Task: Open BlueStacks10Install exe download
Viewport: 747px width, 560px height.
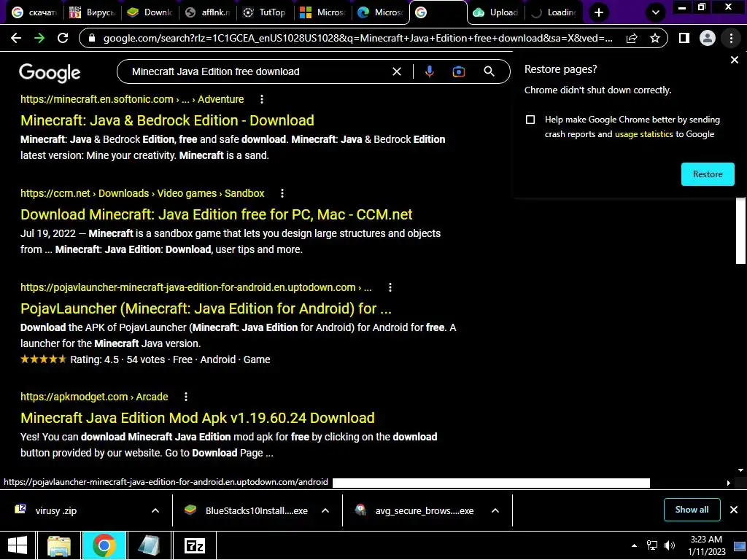Action: click(x=256, y=510)
